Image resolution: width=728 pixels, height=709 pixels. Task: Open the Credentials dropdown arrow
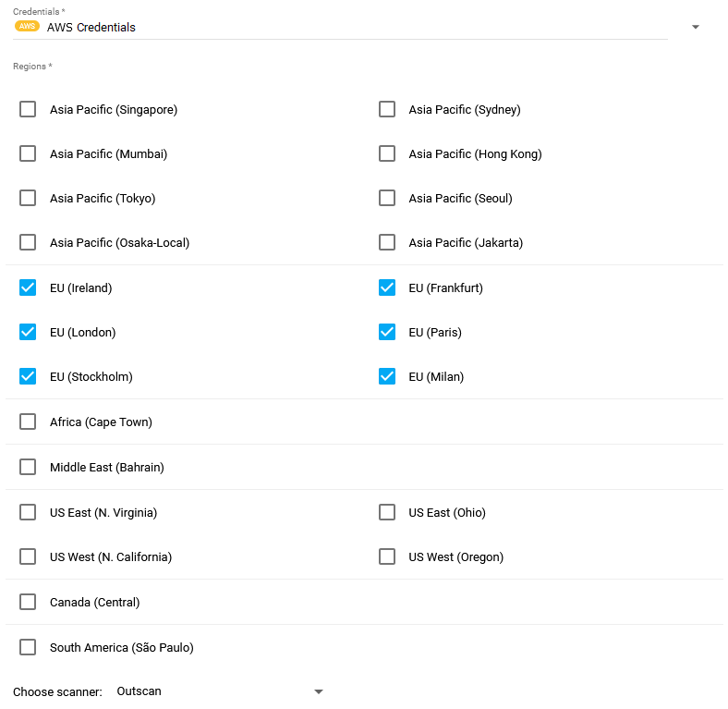click(695, 27)
